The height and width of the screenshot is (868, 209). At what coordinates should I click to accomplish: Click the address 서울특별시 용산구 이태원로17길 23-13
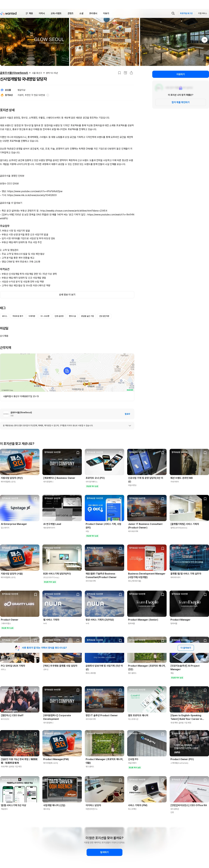click(21, 396)
